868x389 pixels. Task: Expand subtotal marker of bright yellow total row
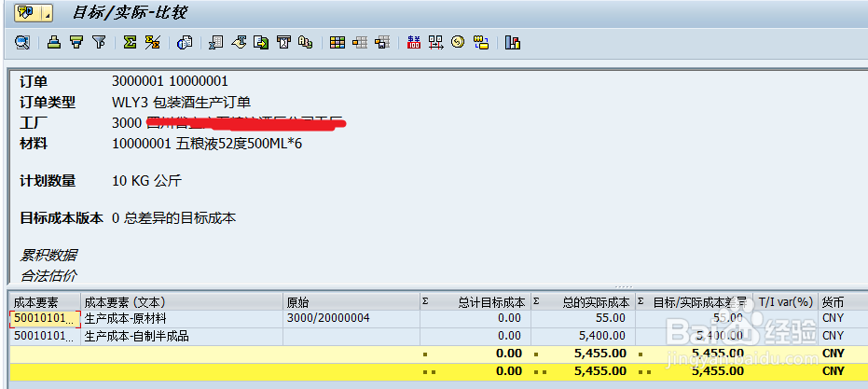point(429,372)
